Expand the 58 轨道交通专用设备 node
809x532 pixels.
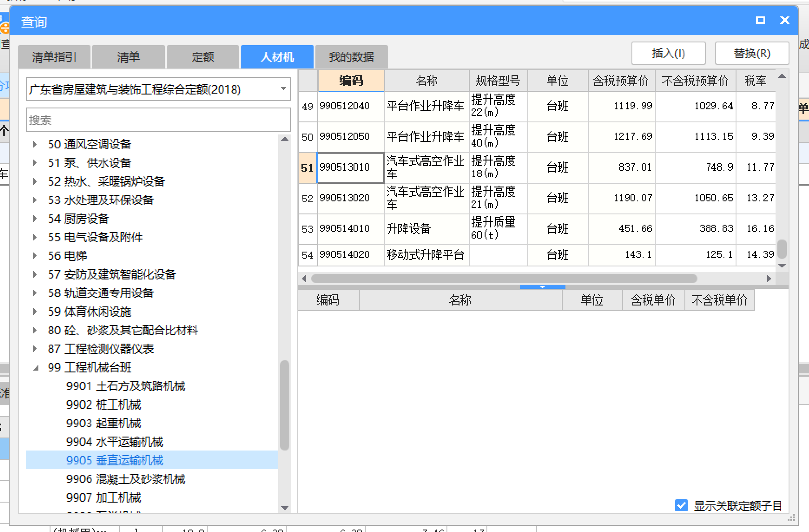tap(35, 293)
